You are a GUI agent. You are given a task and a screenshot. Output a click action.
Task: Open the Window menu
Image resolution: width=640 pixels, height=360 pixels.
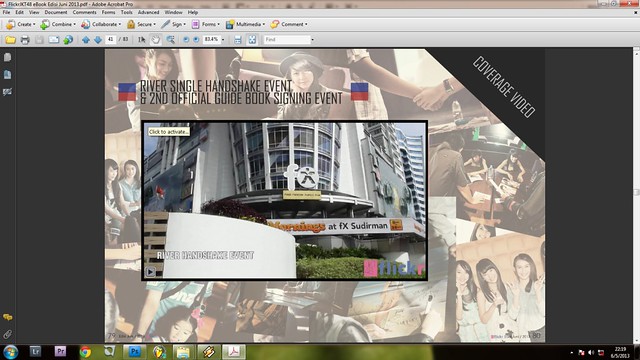click(173, 12)
